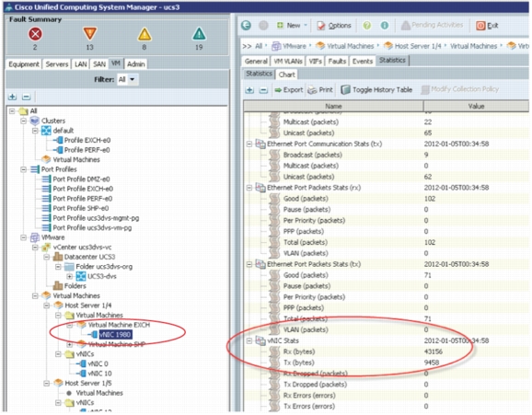Click the Folder ucs3dvs-org icon
This screenshot has height=415, width=532.
tap(69, 266)
